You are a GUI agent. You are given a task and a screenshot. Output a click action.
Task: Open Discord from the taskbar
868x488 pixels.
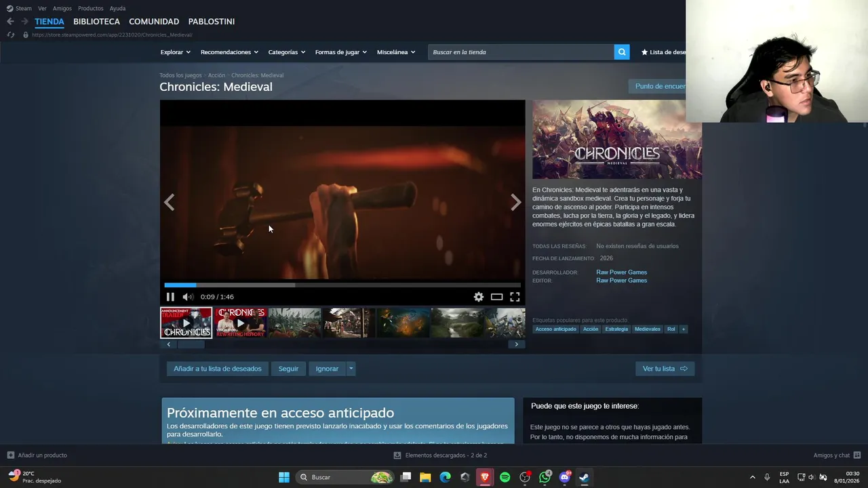564,477
